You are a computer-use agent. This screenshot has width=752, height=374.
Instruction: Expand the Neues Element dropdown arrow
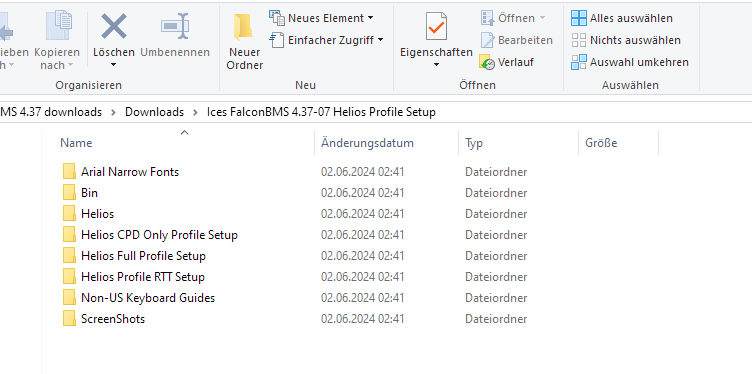pos(370,18)
